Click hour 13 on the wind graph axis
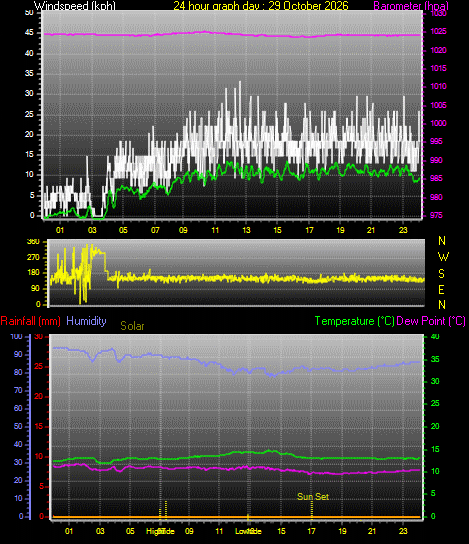Image resolution: width=469 pixels, height=544 pixels. 246,230
